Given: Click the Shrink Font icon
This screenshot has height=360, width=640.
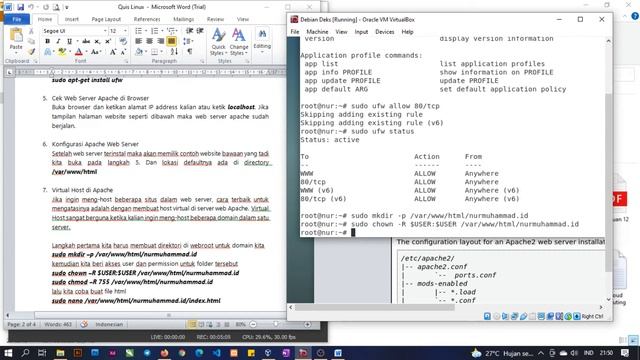Looking at the screenshot, I should point(123,52).
